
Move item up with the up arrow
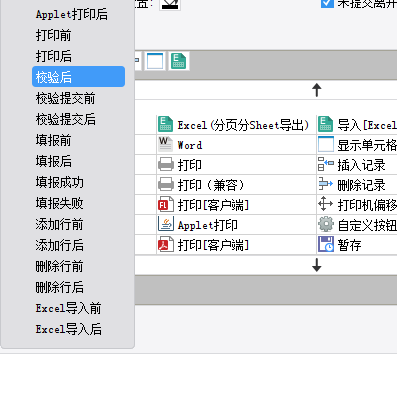coord(317,90)
